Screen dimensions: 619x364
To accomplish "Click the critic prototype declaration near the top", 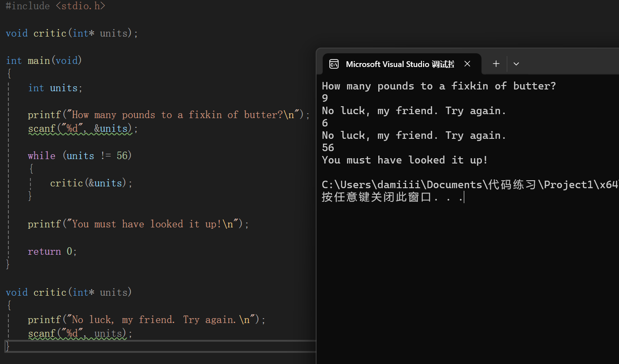I will [72, 33].
